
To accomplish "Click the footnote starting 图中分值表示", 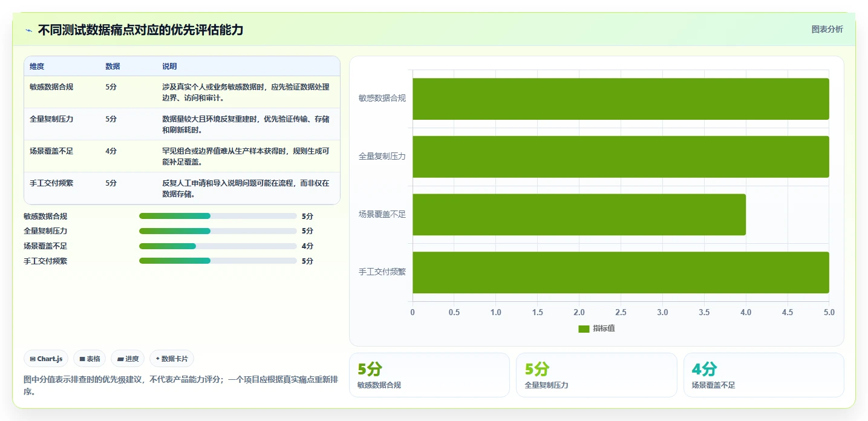I will pyautogui.click(x=181, y=385).
